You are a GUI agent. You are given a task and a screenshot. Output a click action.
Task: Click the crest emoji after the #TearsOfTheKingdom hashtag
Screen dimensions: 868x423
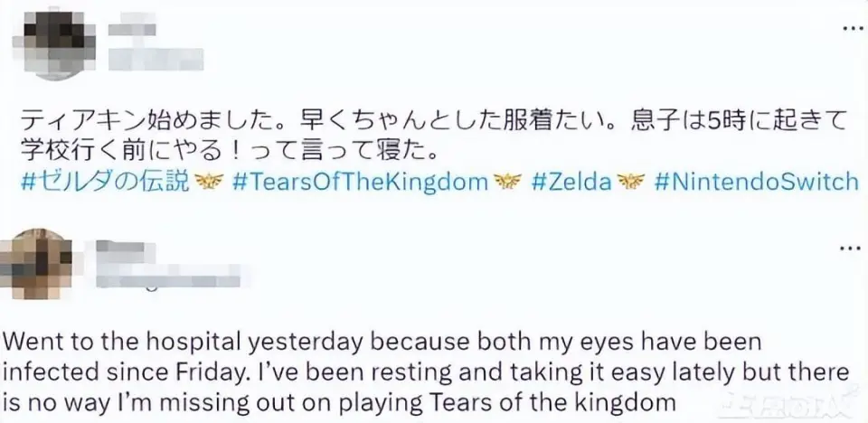point(506,182)
